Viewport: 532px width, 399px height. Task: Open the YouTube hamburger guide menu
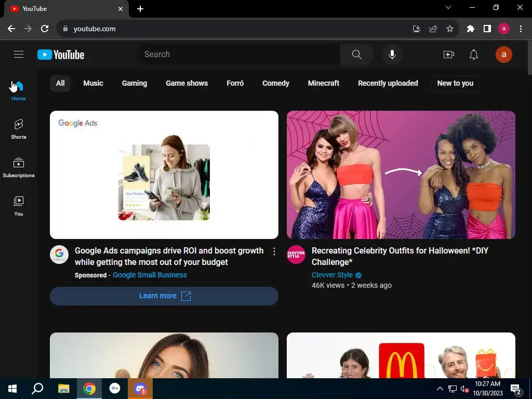19,54
